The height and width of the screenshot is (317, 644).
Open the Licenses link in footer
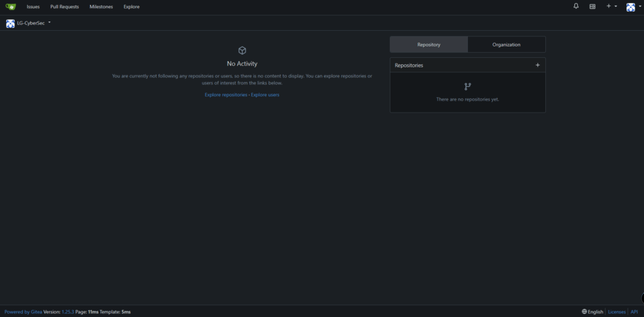coord(616,311)
